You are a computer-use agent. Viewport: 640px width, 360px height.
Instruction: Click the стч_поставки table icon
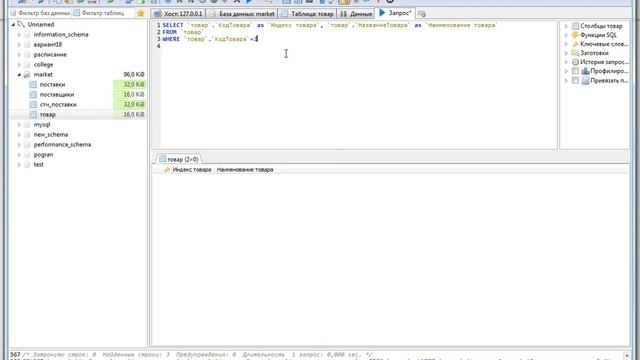click(33, 104)
